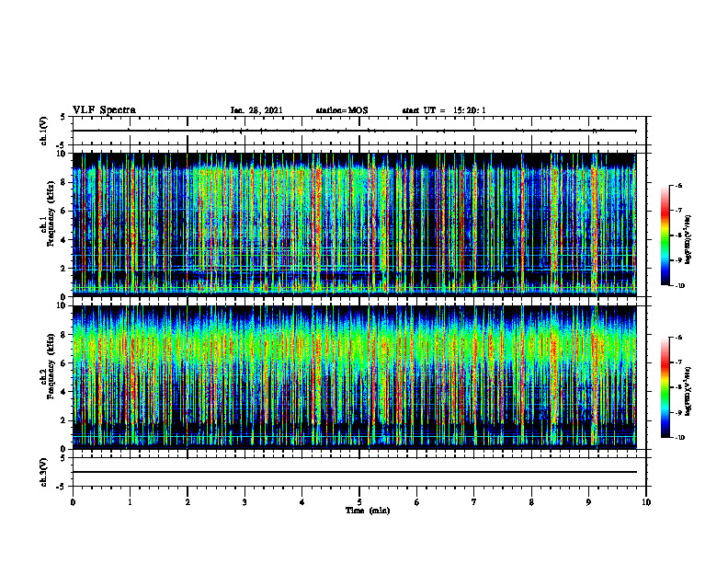Image resolution: width=728 pixels, height=563 pixels.
Task: Click the ch.1 "Frequency (kHz)" axis label
Action: point(51,214)
